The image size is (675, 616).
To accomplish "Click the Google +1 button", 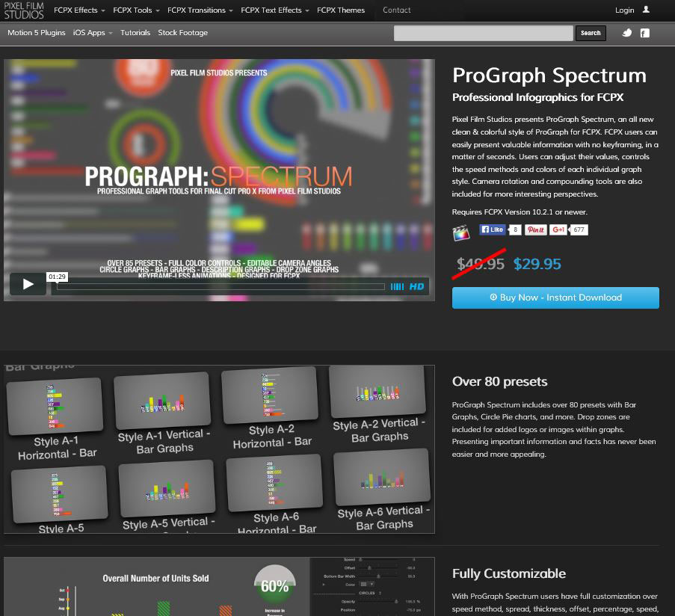I will 558,230.
